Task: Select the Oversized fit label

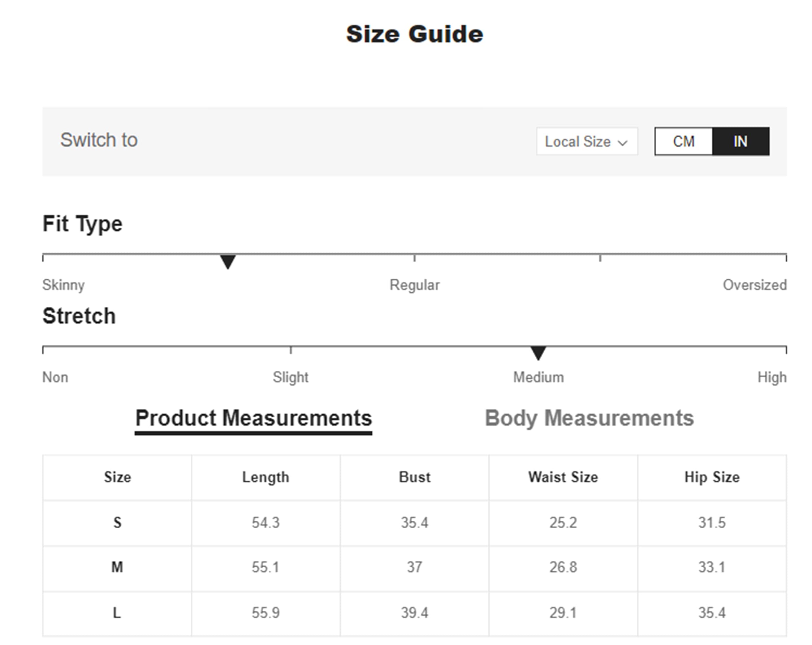Action: pos(754,285)
